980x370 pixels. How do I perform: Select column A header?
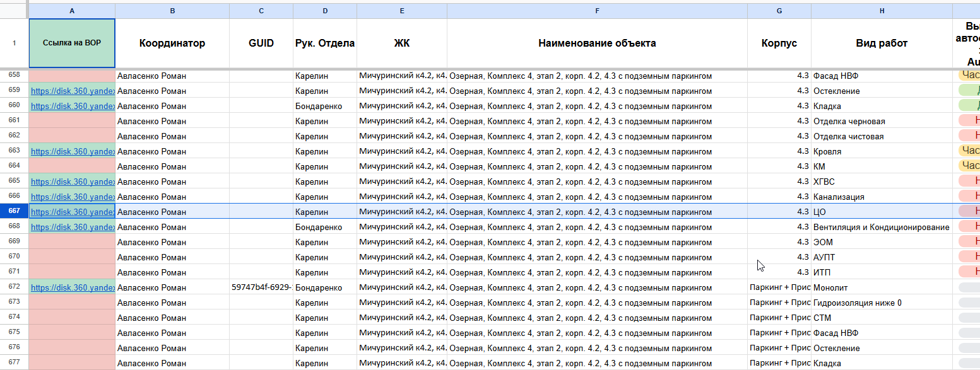pos(72,11)
